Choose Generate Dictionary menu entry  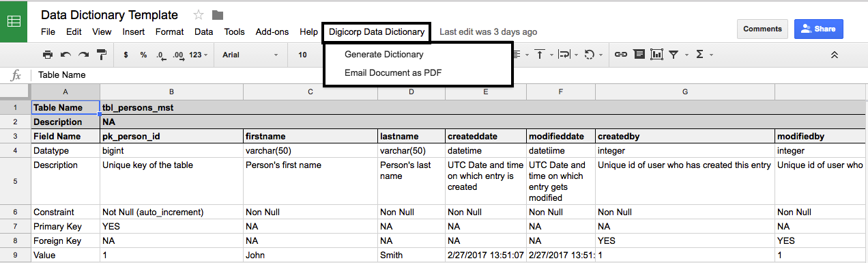(384, 55)
